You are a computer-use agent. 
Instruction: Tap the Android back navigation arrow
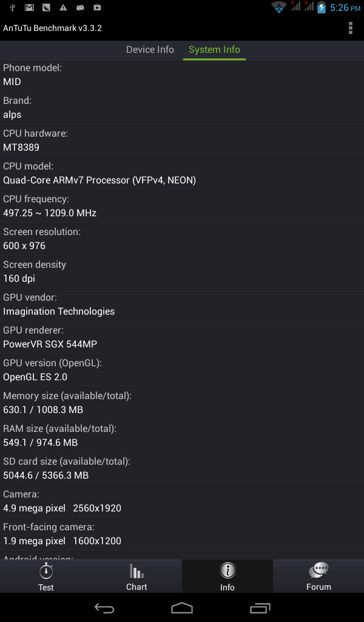pyautogui.click(x=104, y=607)
